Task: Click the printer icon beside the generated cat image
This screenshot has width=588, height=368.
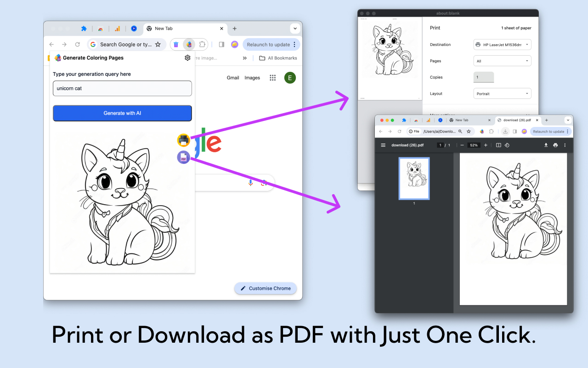Action: coord(184,140)
